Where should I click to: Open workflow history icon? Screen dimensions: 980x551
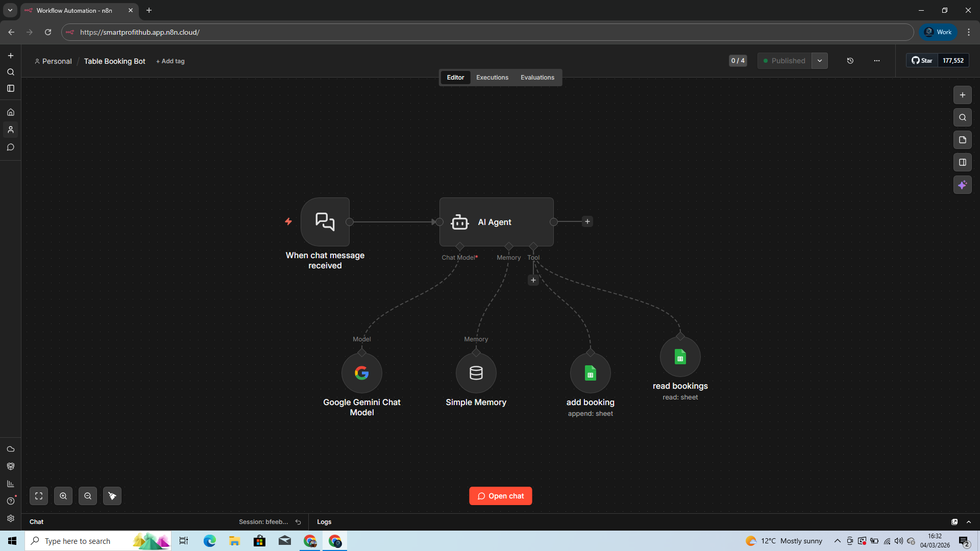click(850, 61)
